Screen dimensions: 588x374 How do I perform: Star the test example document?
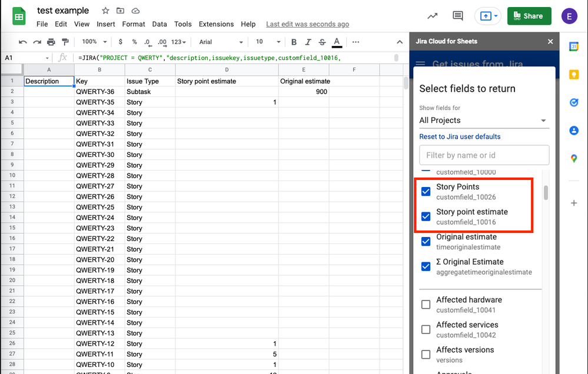105,11
